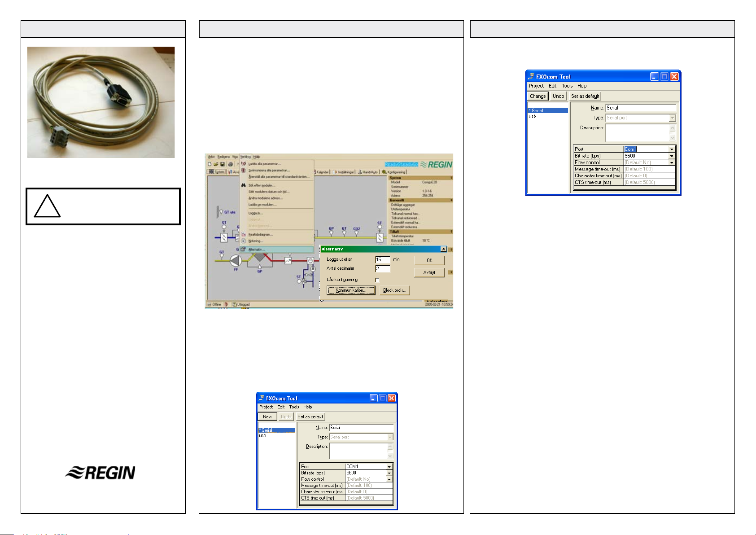Switch to the Kalender tab
The height and width of the screenshot is (535, 756).
coord(322,172)
